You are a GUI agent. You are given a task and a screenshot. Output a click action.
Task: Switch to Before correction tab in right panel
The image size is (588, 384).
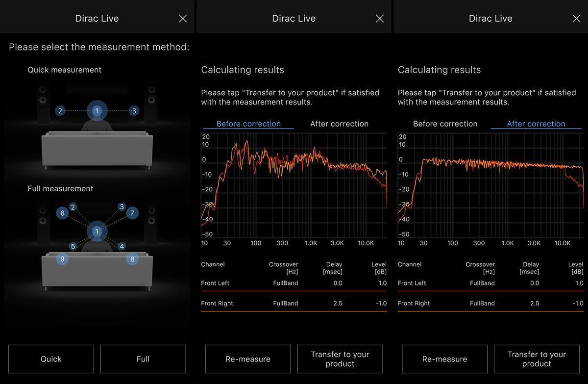[445, 124]
